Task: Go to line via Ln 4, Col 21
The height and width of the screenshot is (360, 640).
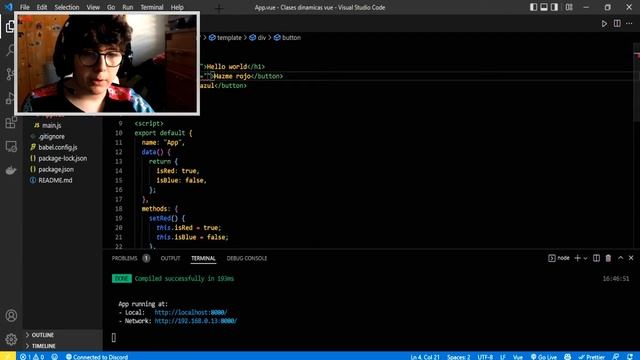Action: point(425,357)
